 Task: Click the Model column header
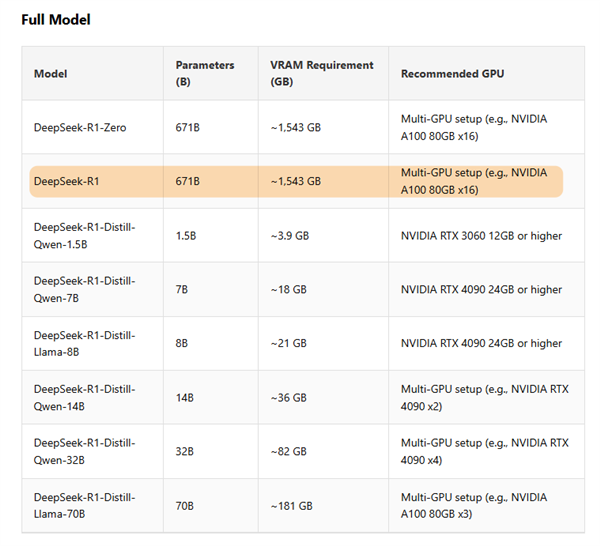(x=51, y=73)
